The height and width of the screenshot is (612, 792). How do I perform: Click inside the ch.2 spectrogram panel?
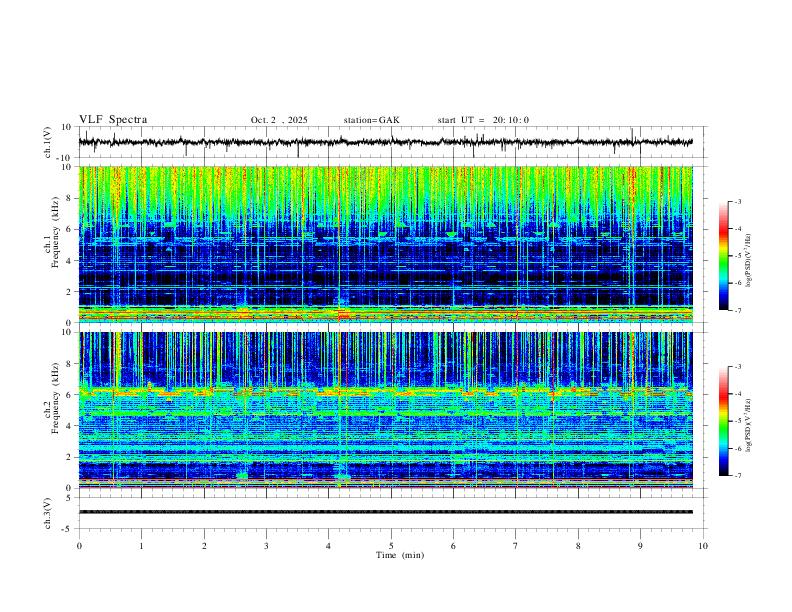386,410
